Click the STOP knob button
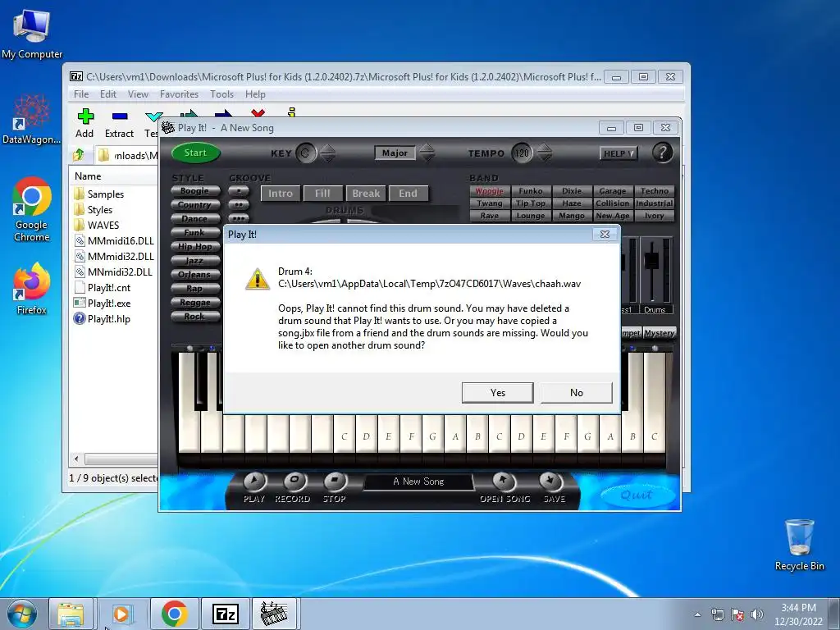Image resolution: width=840 pixels, height=630 pixels. click(335, 481)
